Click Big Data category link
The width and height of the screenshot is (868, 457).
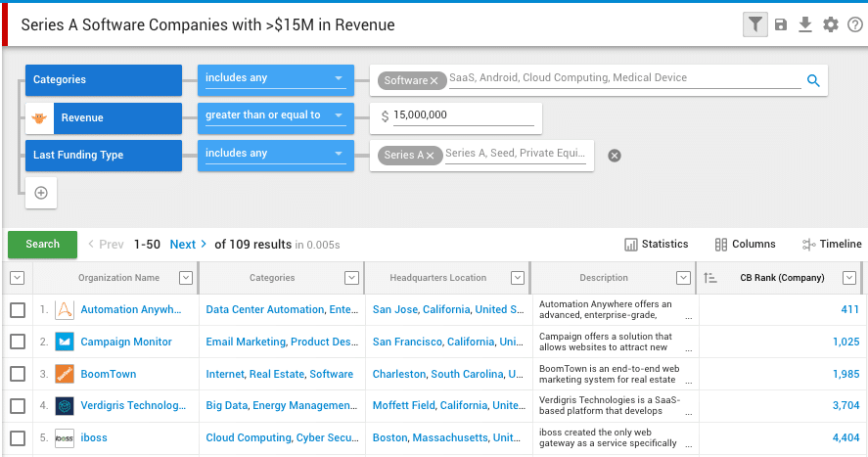pyautogui.click(x=227, y=405)
